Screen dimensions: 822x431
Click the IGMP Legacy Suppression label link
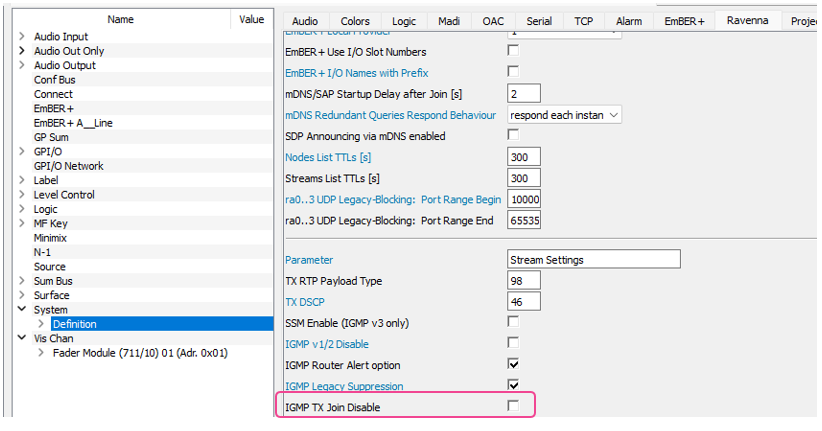(344, 386)
